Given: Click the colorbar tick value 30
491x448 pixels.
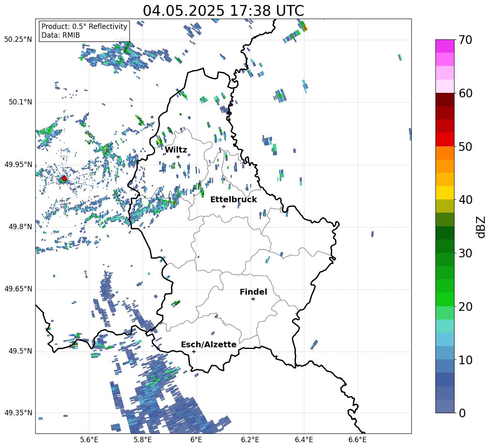Looking at the screenshot, I should click(x=465, y=253).
